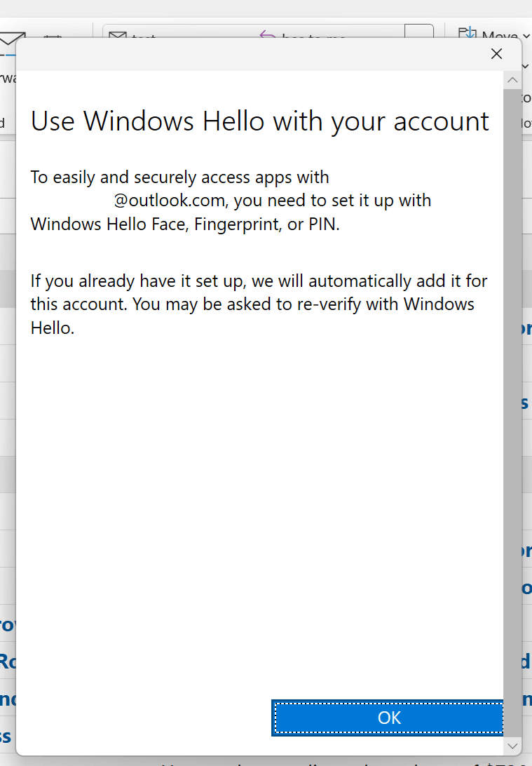Click the envelope icon of quick step
This screenshot has width=532, height=766.
pyautogui.click(x=118, y=34)
